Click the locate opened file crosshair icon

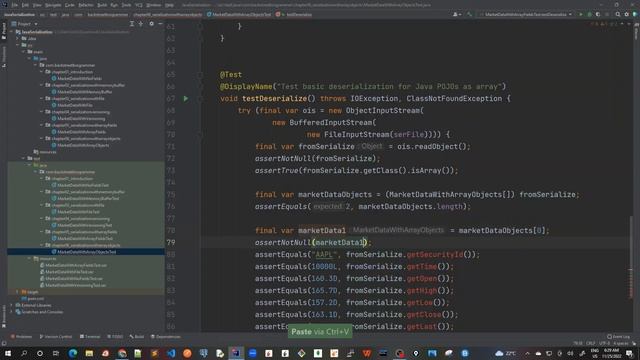pos(141,24)
